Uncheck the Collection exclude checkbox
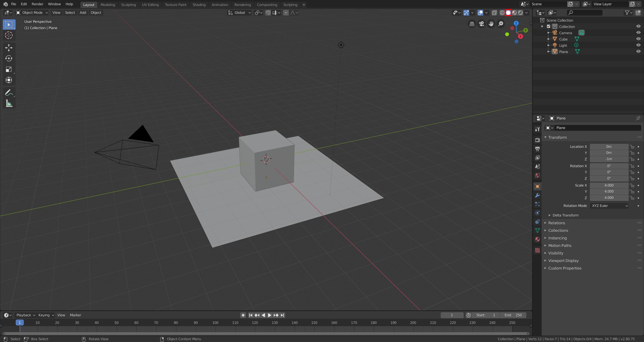This screenshot has height=342, width=644. (549, 26)
